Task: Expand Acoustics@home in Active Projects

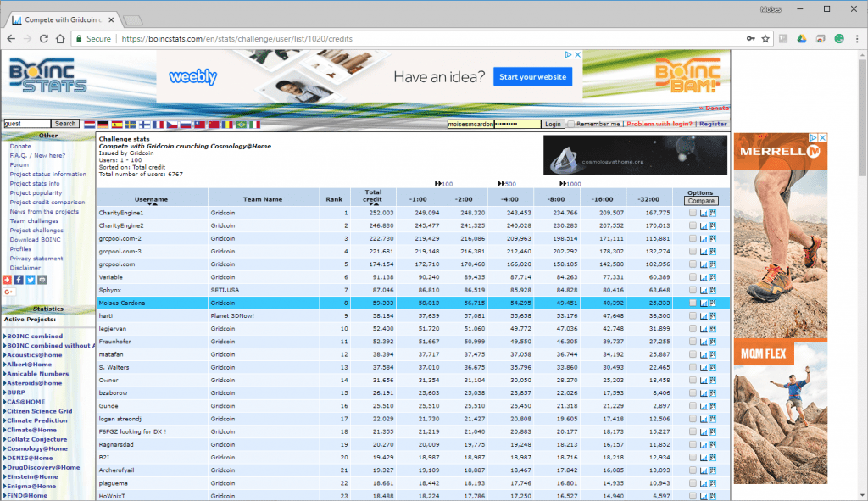Action: pyautogui.click(x=5, y=355)
